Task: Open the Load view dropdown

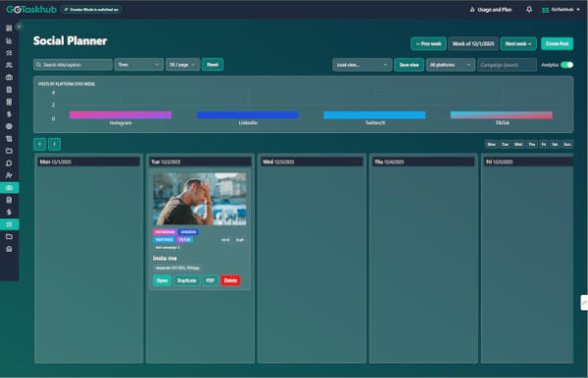Action: [x=362, y=65]
